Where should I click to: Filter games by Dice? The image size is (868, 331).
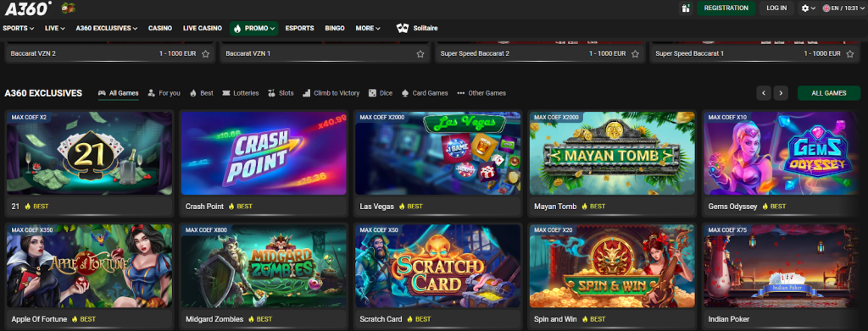click(381, 93)
